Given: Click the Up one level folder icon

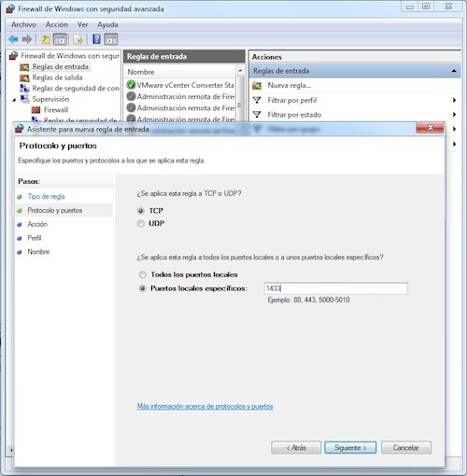Looking at the screenshot, I should 46,39.
